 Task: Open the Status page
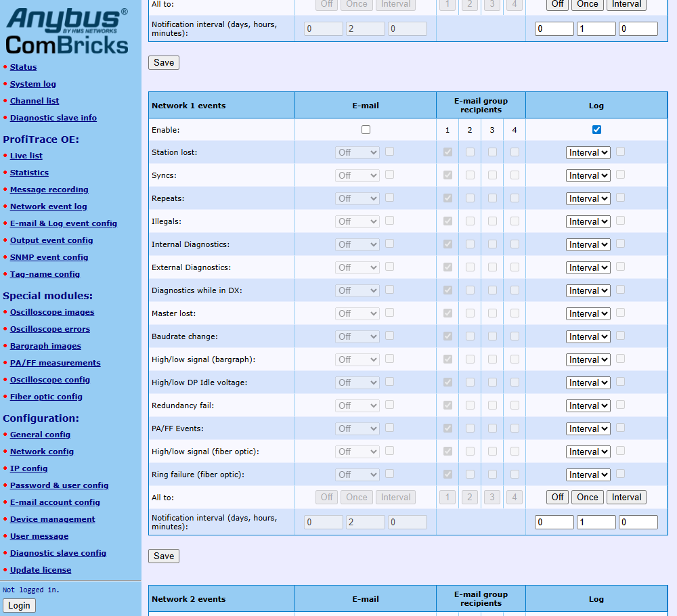pos(23,67)
